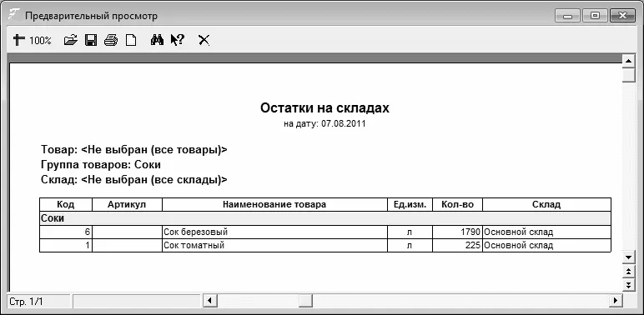Viewport: 644px width, 315px height.
Task: Close the preview with X toolbar icon
Action: (204, 40)
